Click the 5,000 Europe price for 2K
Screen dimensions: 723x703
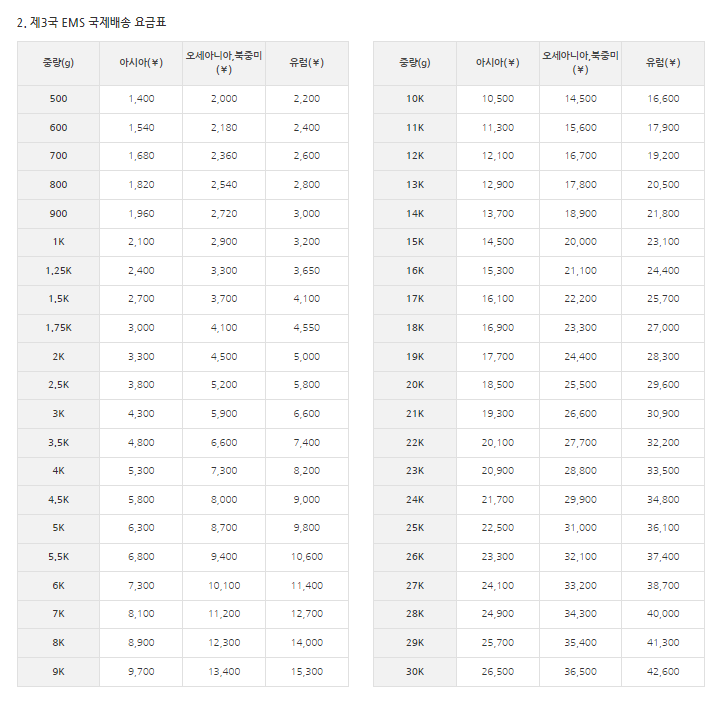coord(307,357)
